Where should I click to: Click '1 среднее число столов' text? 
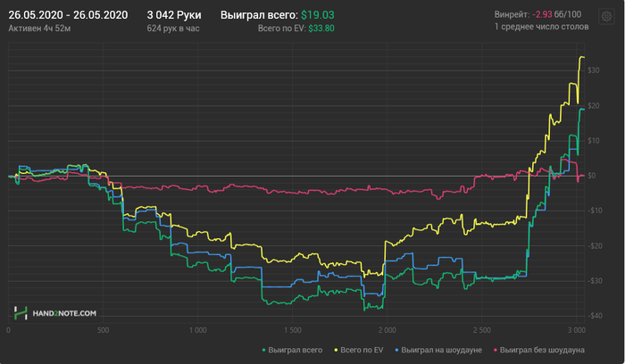click(542, 27)
